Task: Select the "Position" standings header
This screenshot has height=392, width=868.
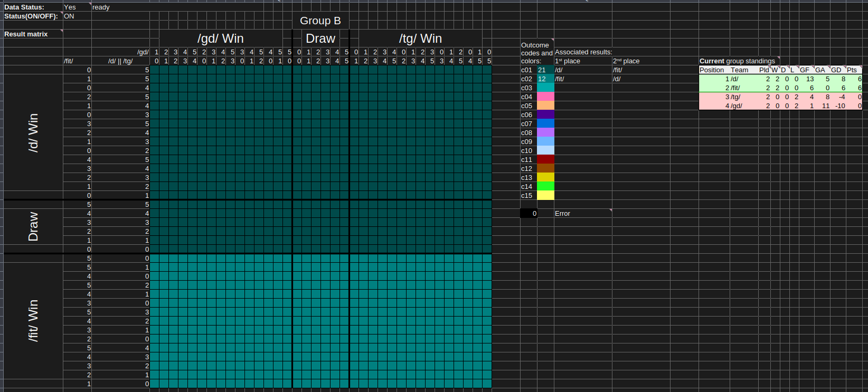Action: 712,70
